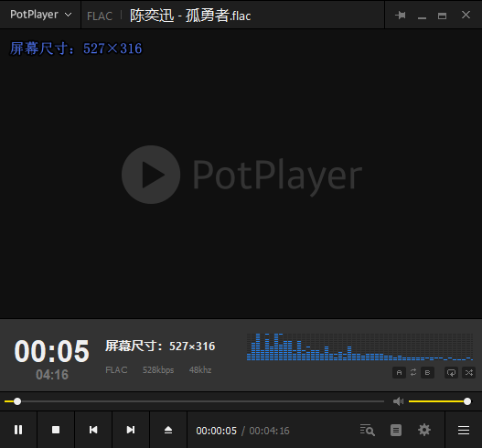Open a file with the eject button
Screen dimensions: 482x448
[168, 430]
